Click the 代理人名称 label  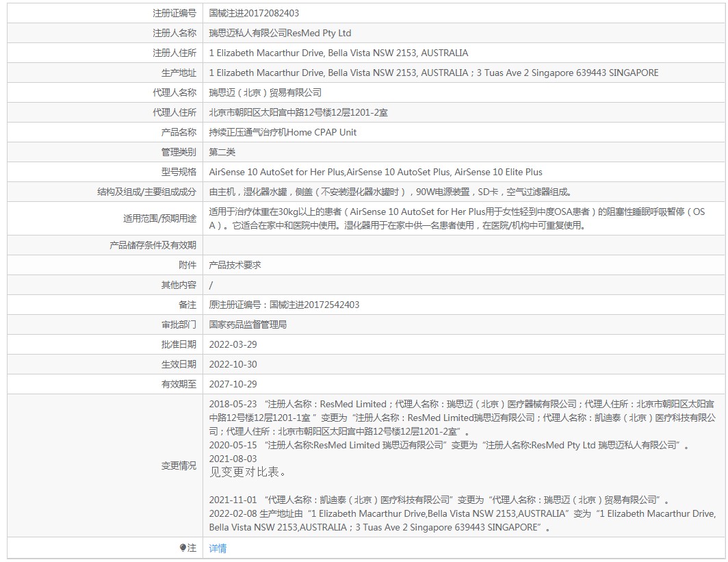[x=174, y=92]
